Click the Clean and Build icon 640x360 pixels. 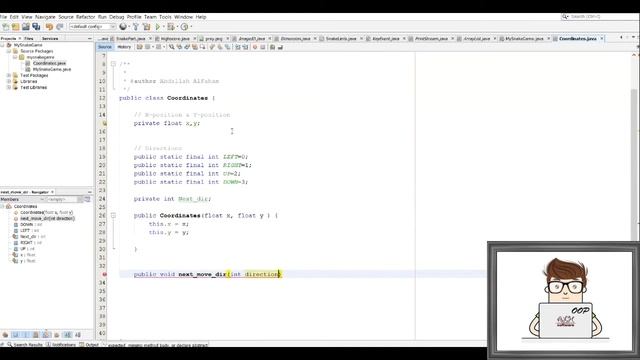tap(147, 27)
